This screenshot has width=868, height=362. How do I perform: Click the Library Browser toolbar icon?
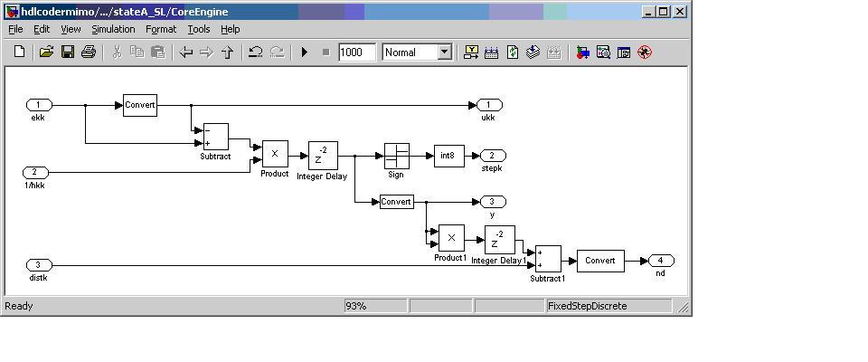pyautogui.click(x=582, y=52)
